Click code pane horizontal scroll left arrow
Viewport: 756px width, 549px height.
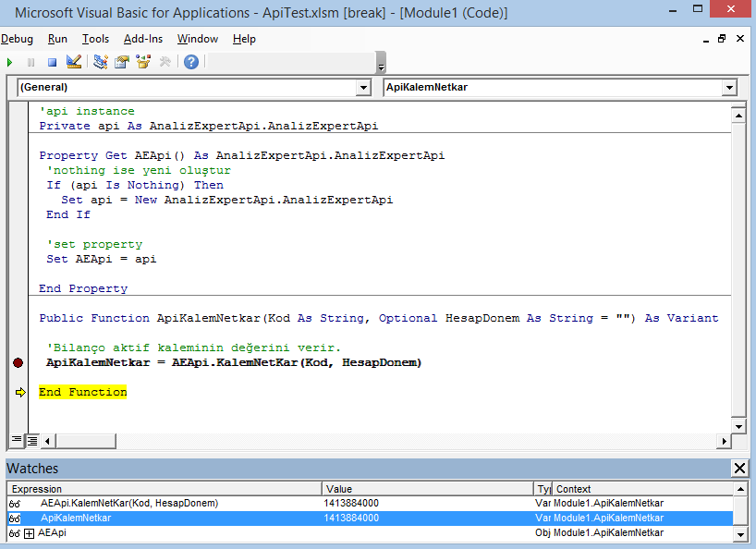tap(47, 441)
